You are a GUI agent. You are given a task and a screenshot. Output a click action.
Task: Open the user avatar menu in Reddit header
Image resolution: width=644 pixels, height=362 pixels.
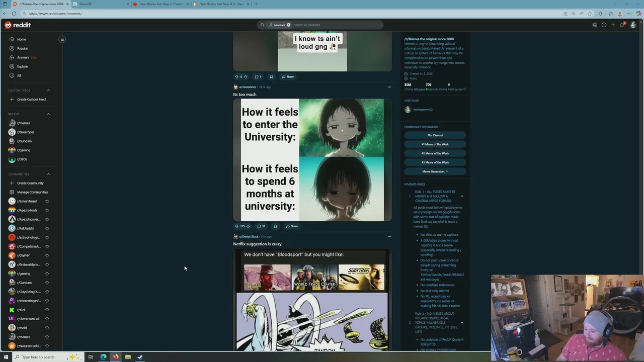[633, 25]
